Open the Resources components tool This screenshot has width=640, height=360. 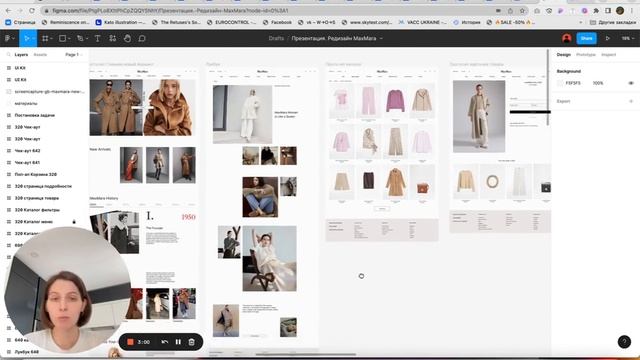pyautogui.click(x=112, y=38)
